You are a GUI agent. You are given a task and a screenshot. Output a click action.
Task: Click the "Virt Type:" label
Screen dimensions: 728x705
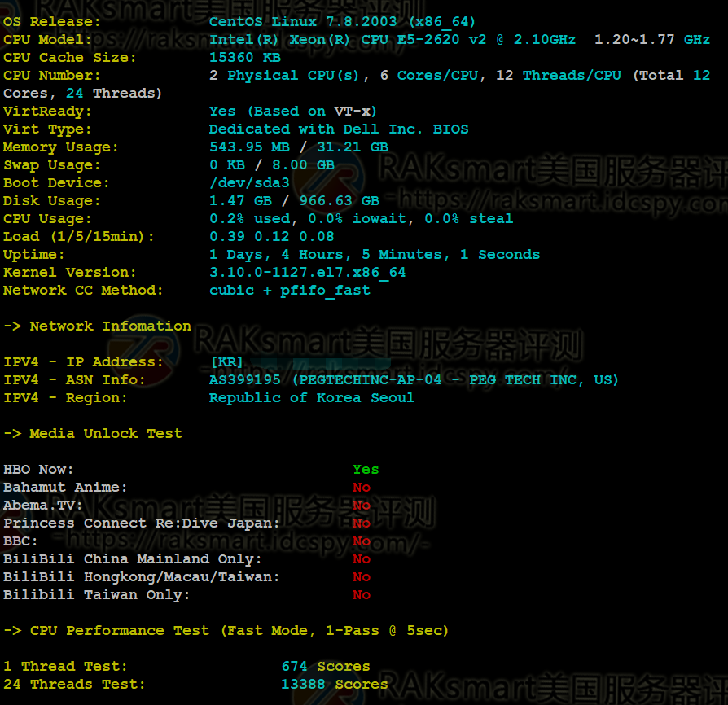pos(47,129)
